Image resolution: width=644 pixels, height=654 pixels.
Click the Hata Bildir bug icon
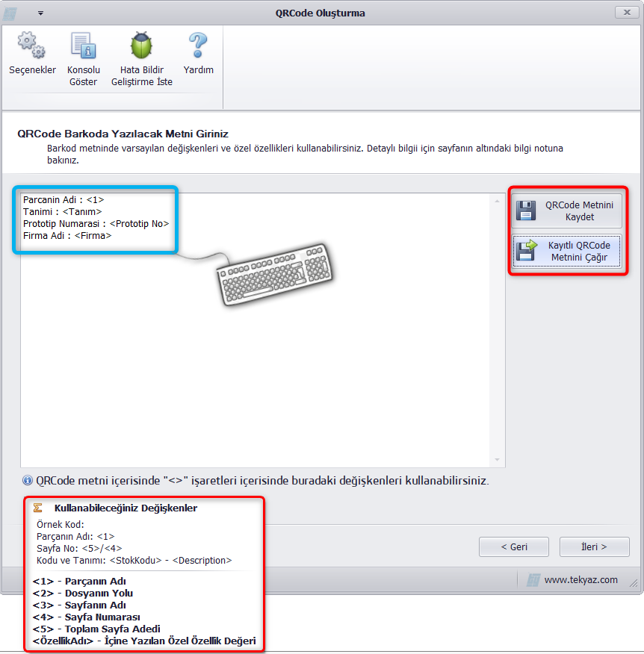click(x=141, y=45)
